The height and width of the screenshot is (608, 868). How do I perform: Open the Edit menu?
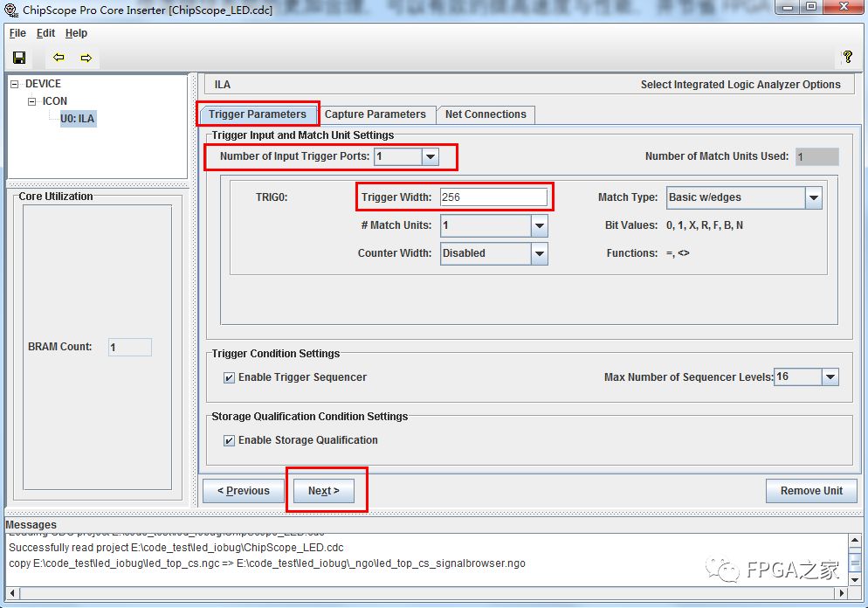tap(45, 33)
